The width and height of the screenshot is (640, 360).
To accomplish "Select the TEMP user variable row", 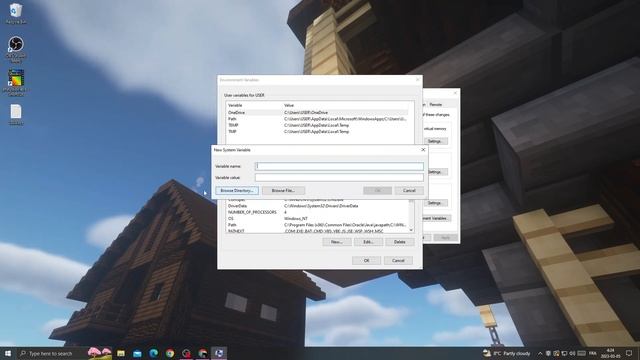I will tap(318, 125).
